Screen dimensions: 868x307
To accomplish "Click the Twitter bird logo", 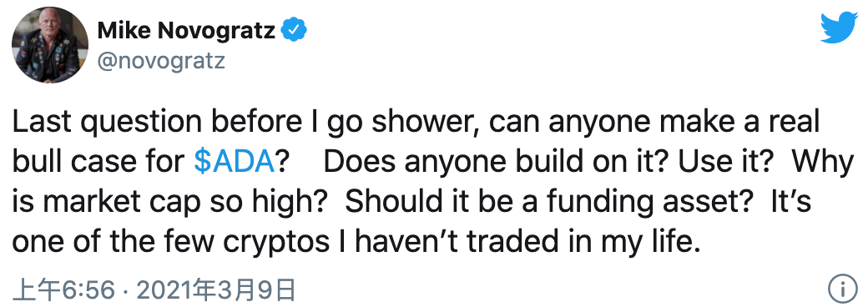I will click(840, 27).
